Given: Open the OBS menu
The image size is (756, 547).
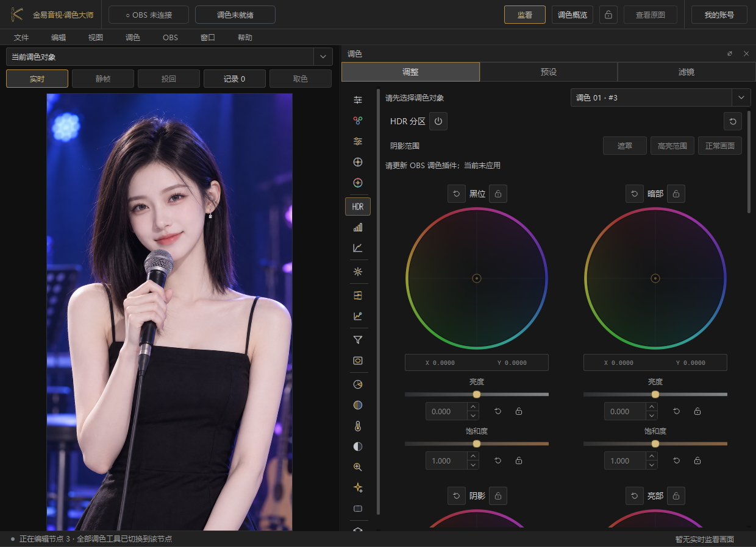Looking at the screenshot, I should pos(170,38).
